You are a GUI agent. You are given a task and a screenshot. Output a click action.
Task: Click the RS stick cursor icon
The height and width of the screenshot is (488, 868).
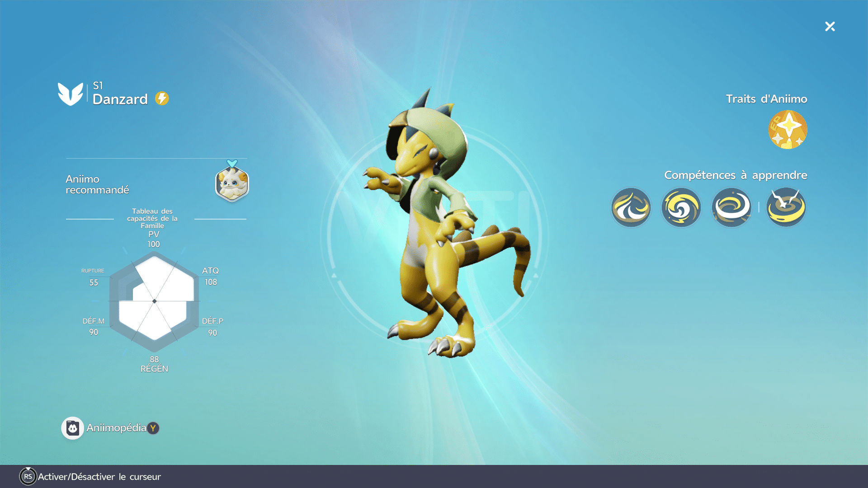click(28, 476)
